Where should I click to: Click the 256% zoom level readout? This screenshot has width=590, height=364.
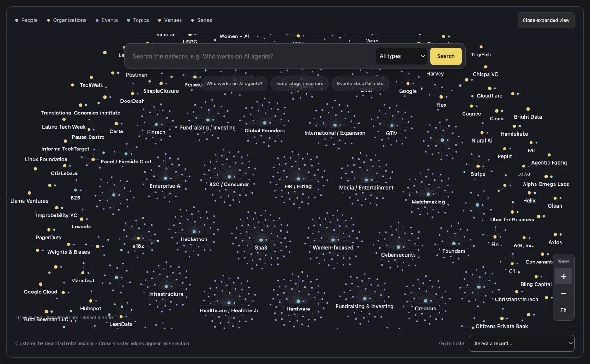coord(563,262)
